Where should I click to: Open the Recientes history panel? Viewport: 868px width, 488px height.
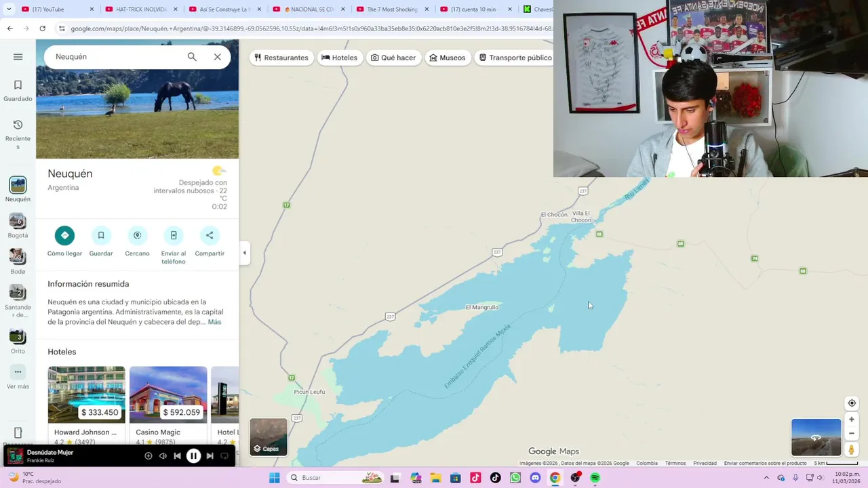[18, 134]
